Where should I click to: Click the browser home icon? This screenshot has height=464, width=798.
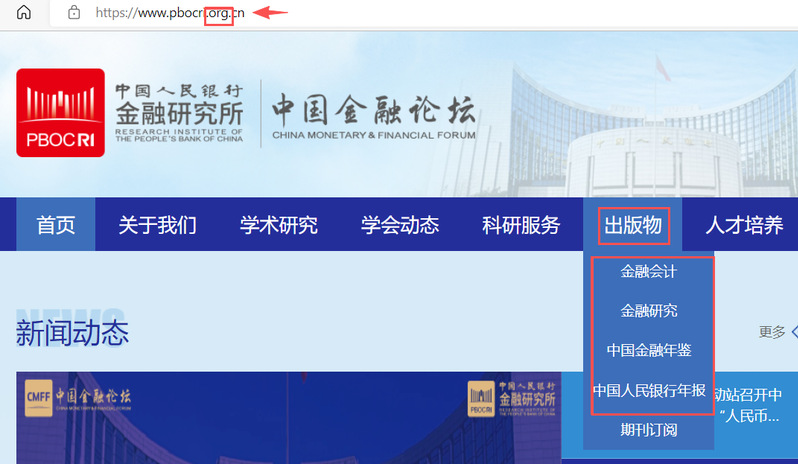[x=24, y=13]
